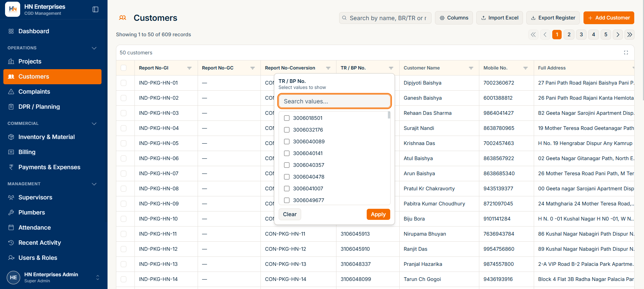Open Recent Activity
This screenshot has height=289, width=644.
[52, 243]
